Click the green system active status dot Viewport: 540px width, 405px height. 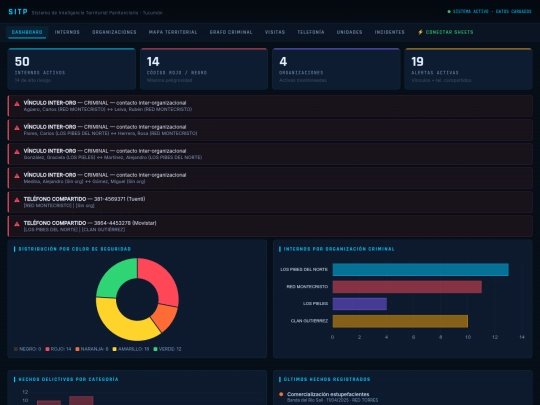coord(449,12)
